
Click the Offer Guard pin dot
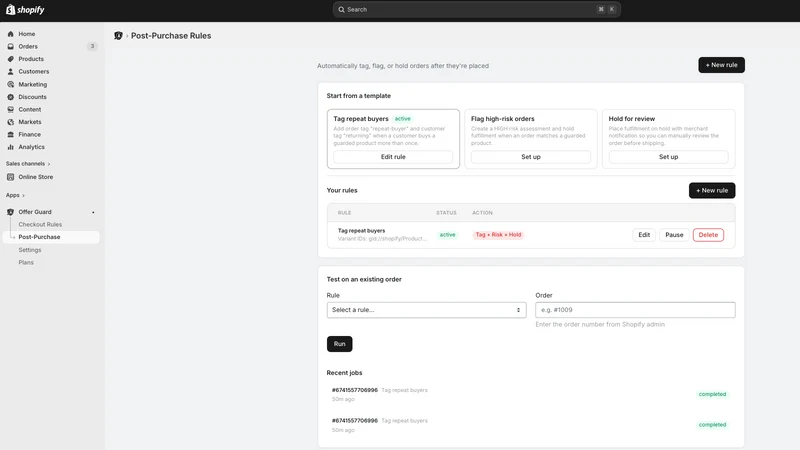point(93,212)
